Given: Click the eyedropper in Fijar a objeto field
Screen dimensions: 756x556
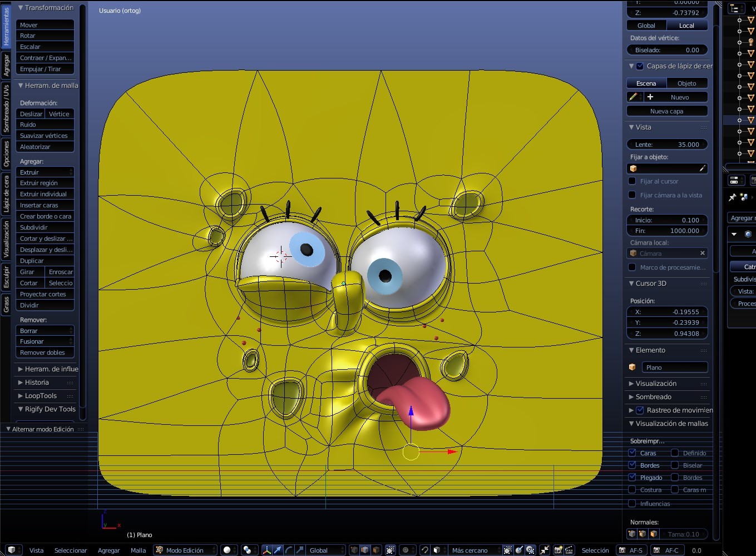Looking at the screenshot, I should (x=702, y=168).
